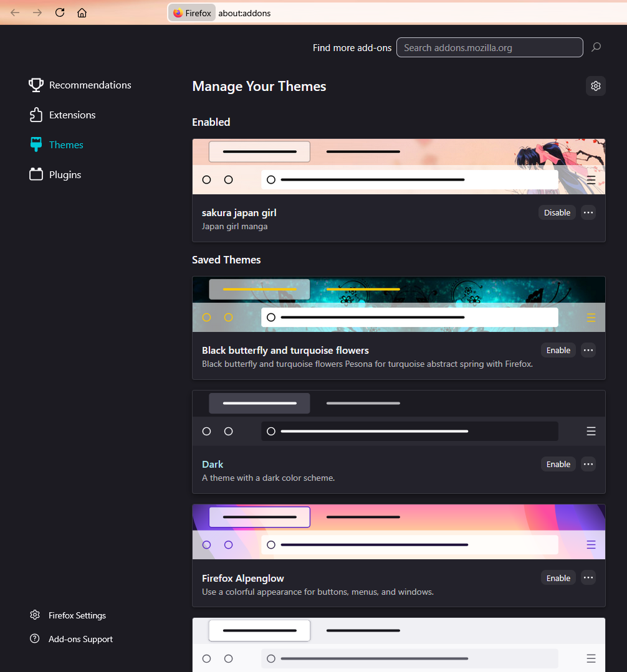
Task: Click the Firefox identity badge in the URL bar
Action: tap(192, 13)
